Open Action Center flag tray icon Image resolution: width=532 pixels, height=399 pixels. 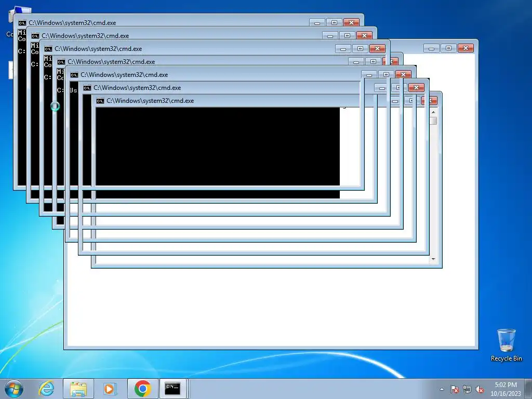pyautogui.click(x=454, y=389)
